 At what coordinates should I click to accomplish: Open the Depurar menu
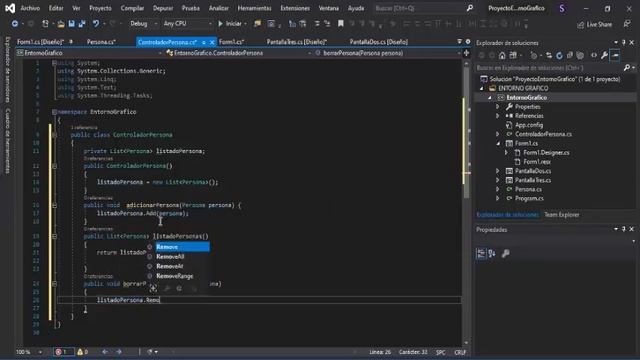(163, 8)
